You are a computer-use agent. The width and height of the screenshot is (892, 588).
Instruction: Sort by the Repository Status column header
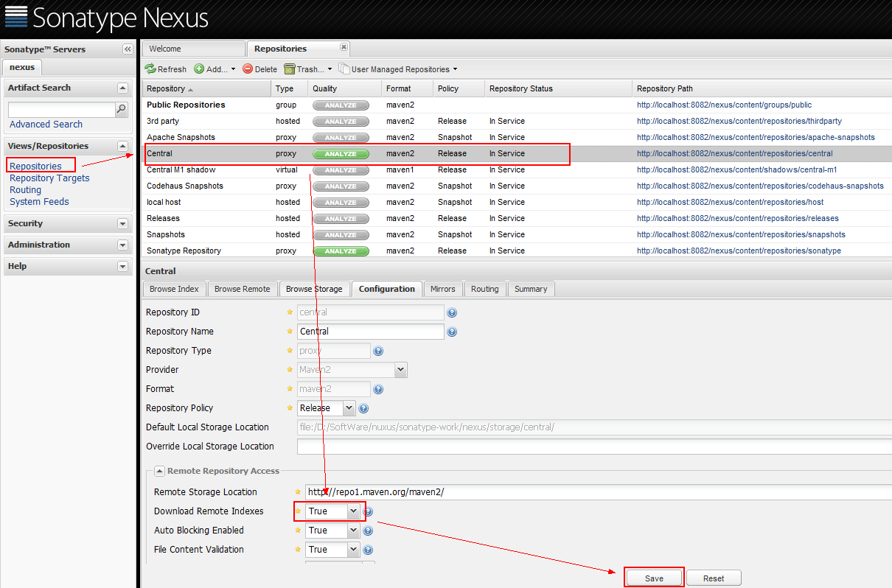558,88
